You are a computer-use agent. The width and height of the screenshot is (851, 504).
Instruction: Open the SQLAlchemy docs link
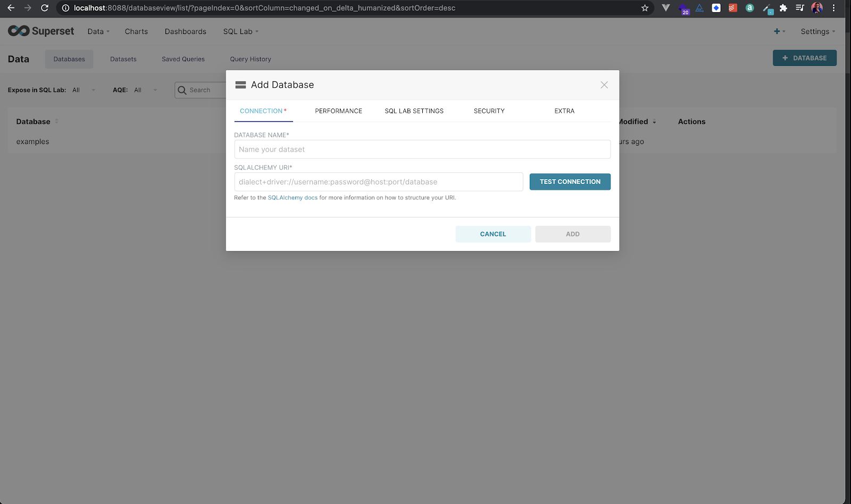pyautogui.click(x=293, y=197)
